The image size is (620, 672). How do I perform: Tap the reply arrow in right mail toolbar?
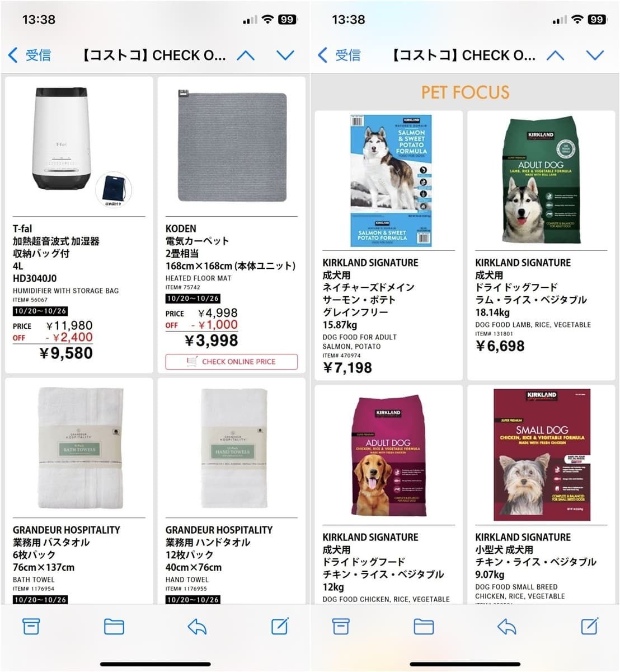tap(506, 626)
